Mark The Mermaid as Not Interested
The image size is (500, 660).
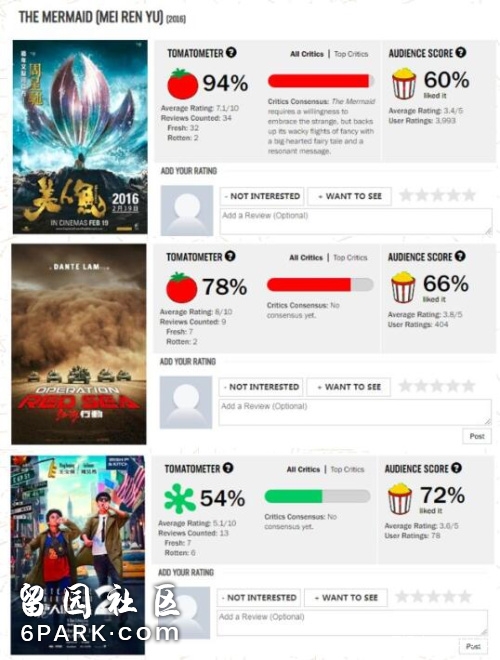pyautogui.click(x=262, y=196)
